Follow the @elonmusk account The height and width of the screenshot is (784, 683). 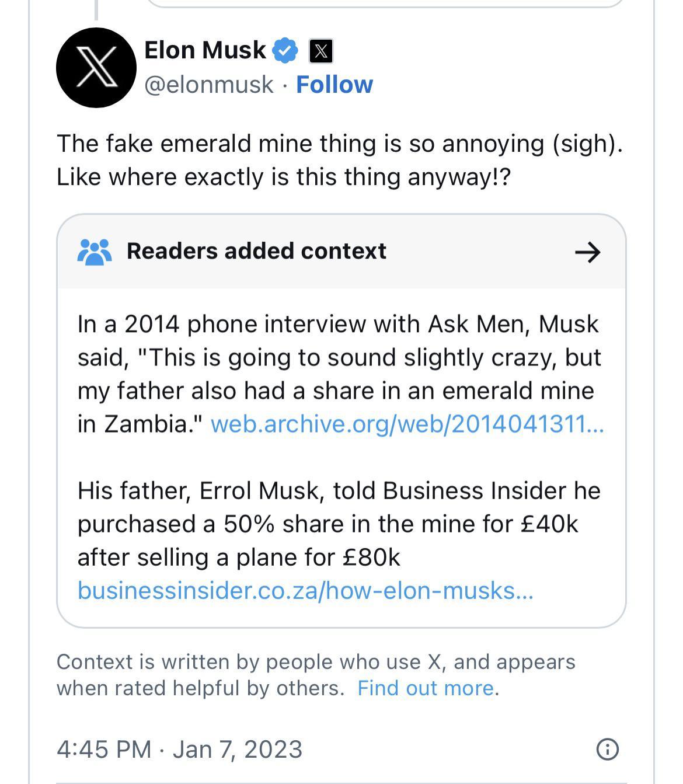point(334,85)
